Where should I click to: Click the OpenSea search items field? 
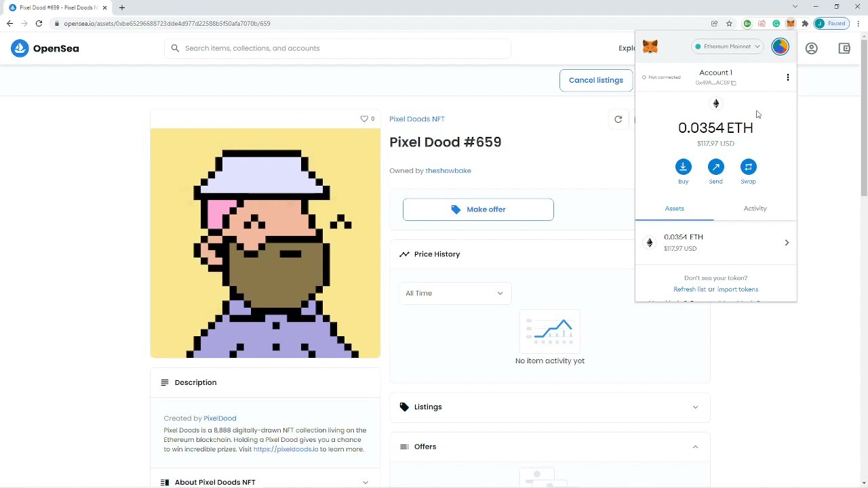[x=337, y=48]
